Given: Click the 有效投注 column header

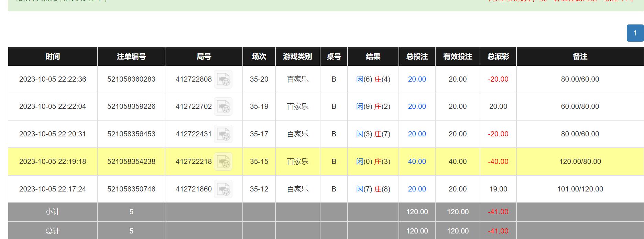Looking at the screenshot, I should click(457, 56).
